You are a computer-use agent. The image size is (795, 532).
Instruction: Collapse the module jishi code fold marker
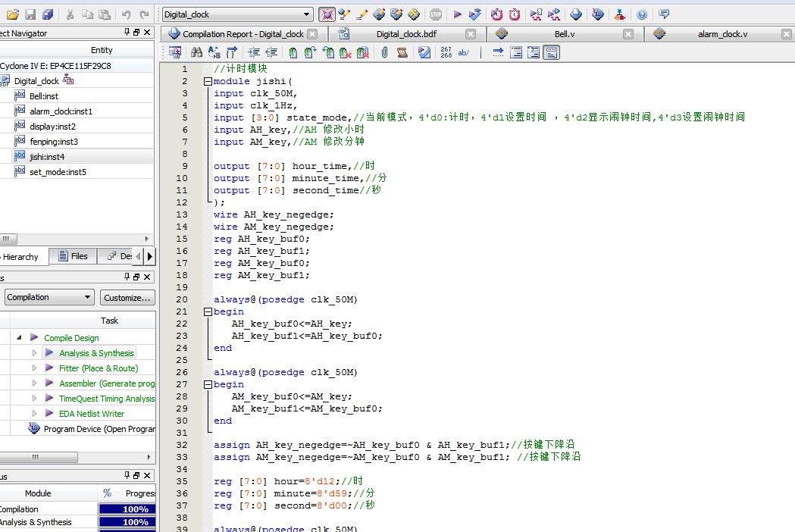point(208,81)
